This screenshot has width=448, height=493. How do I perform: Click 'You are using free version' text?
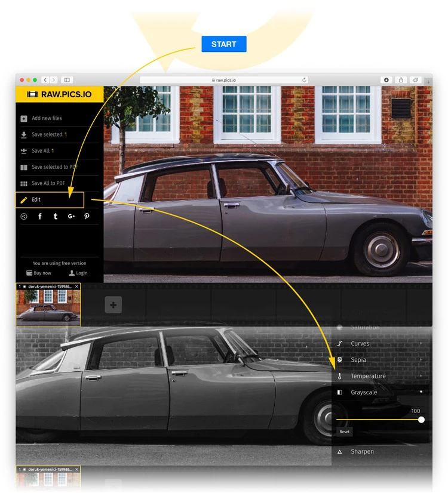(x=60, y=263)
